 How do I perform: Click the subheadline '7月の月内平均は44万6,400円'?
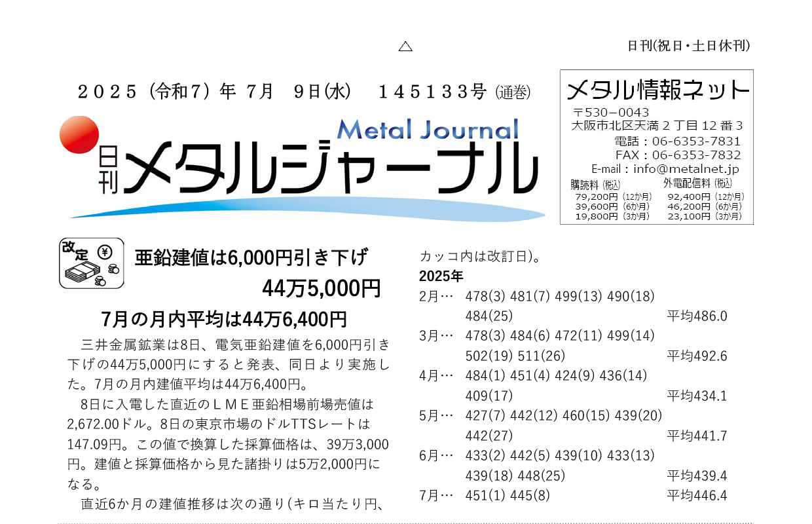pos(224,320)
